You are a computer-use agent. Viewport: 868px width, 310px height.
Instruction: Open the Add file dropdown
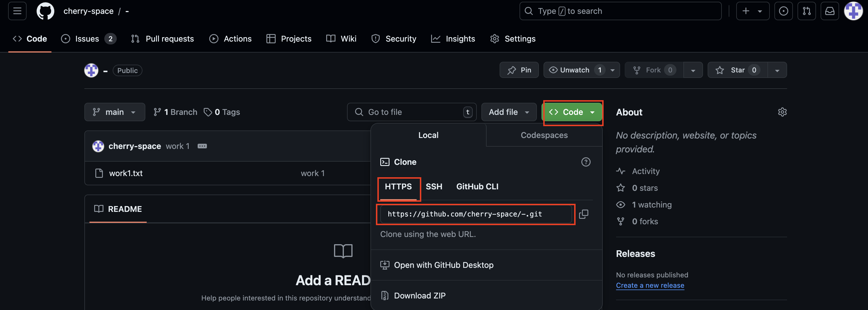[509, 112]
